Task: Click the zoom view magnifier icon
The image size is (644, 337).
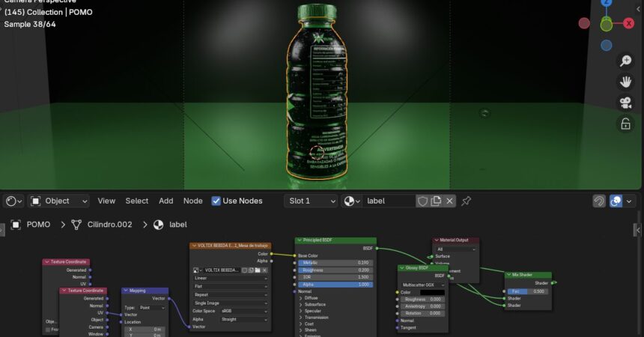Action: [x=625, y=61]
